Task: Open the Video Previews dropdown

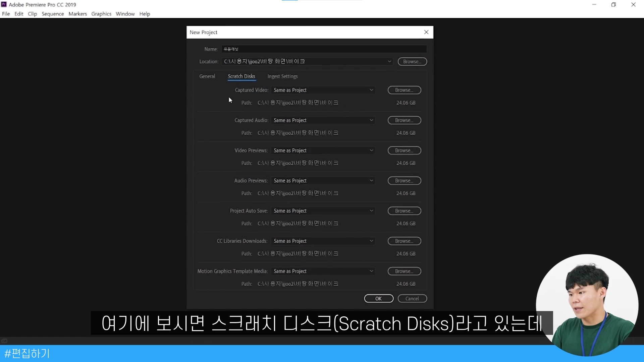Action: click(x=323, y=150)
